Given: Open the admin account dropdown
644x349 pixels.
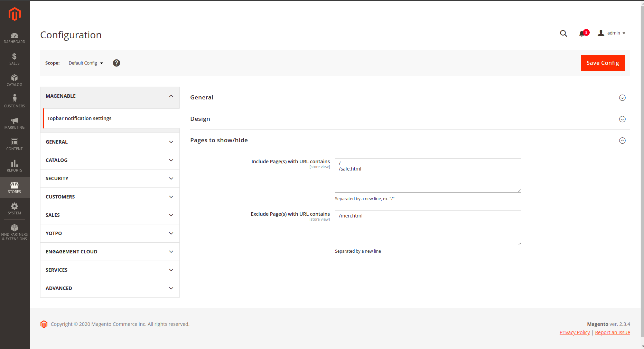Looking at the screenshot, I should (x=612, y=33).
